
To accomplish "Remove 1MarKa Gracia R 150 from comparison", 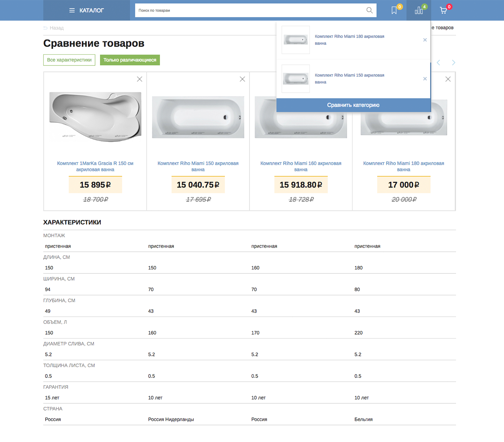I will 140,79.
